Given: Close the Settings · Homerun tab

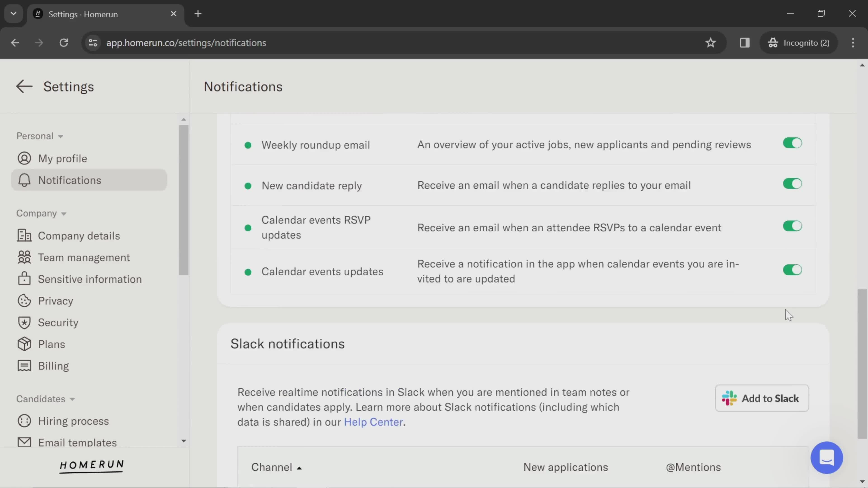Looking at the screenshot, I should 174,14.
